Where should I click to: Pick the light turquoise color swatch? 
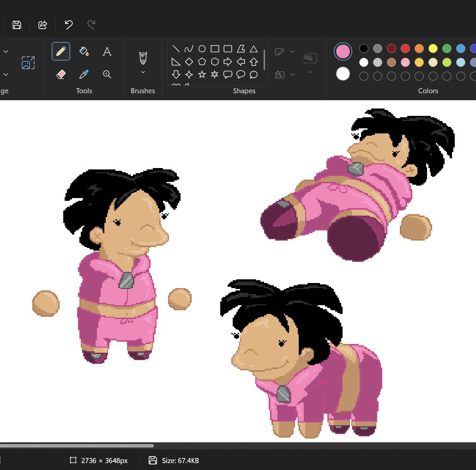(461, 62)
